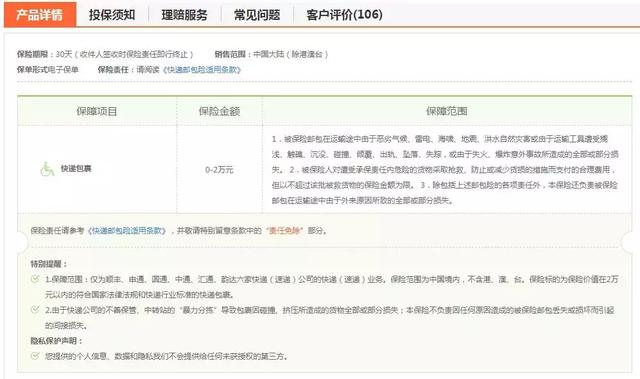Click the 保障项目 column header
Screen dimensions: 640x379
pyautogui.click(x=97, y=111)
